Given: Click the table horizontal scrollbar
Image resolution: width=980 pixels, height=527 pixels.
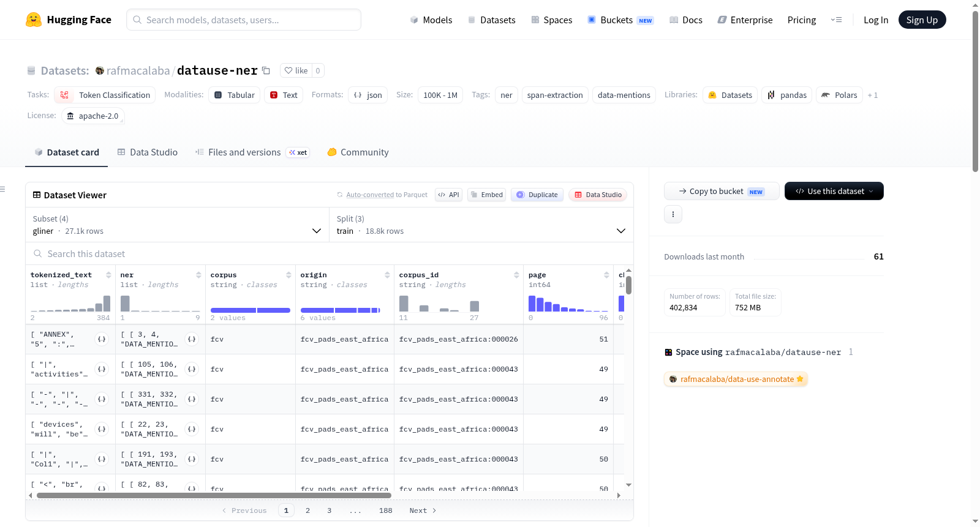Looking at the screenshot, I should [x=214, y=495].
